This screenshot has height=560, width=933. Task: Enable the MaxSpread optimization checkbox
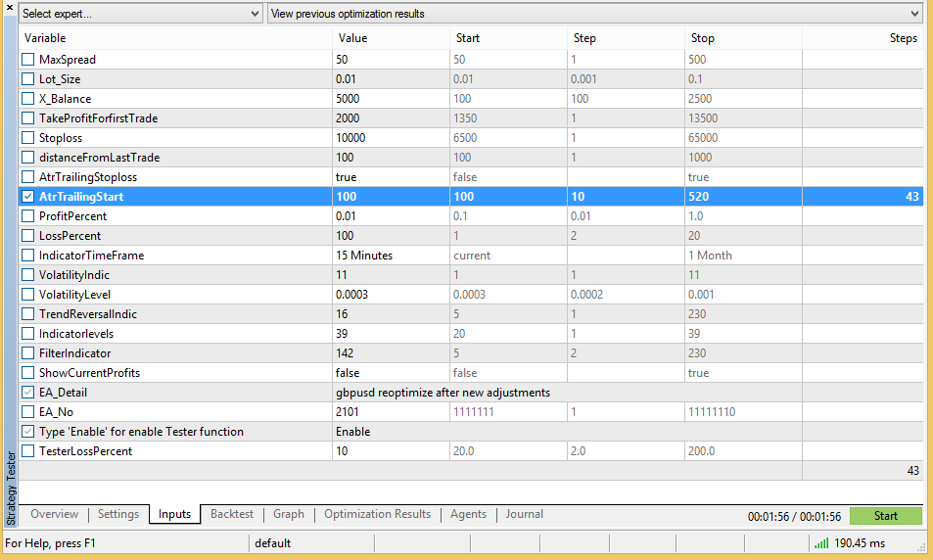(x=28, y=60)
